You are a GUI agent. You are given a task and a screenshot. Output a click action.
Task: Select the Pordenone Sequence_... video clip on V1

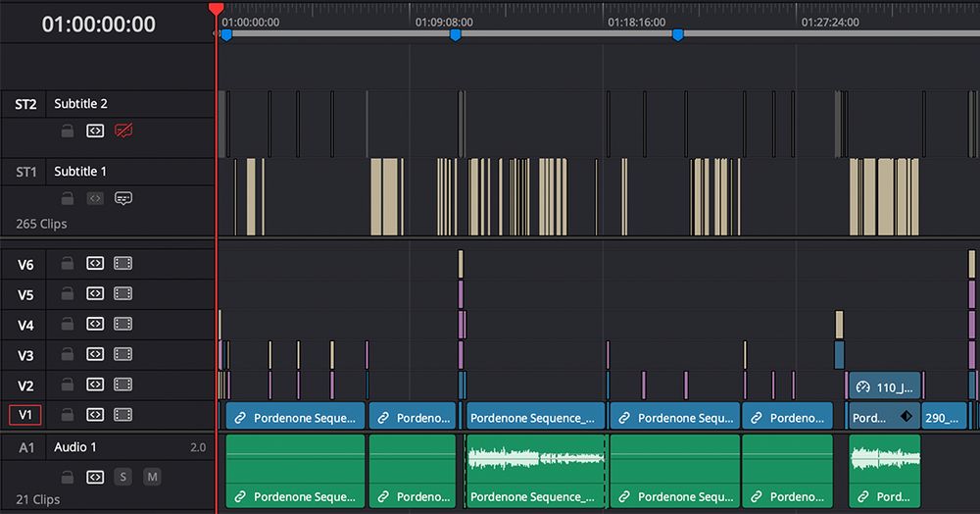(x=536, y=417)
